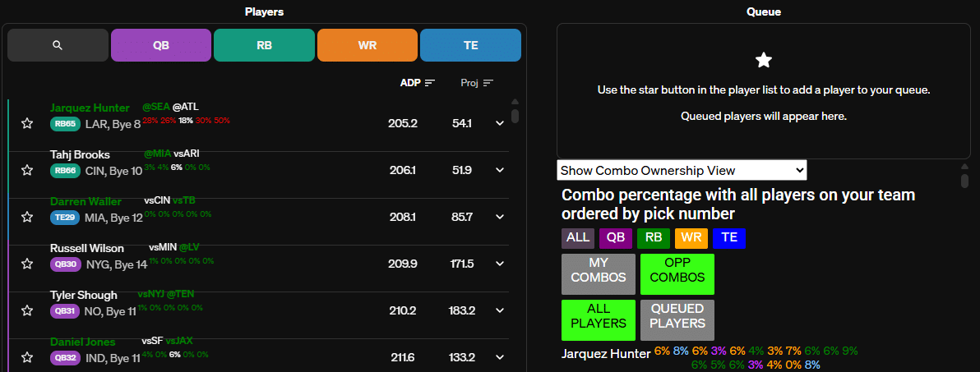
Task: Sort players by ADP column icon
Action: tap(430, 83)
